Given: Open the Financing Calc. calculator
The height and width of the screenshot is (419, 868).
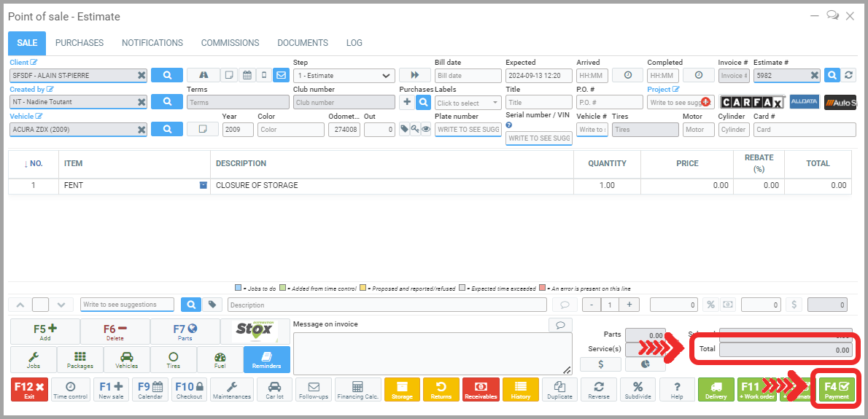Looking at the screenshot, I should pyautogui.click(x=357, y=389).
